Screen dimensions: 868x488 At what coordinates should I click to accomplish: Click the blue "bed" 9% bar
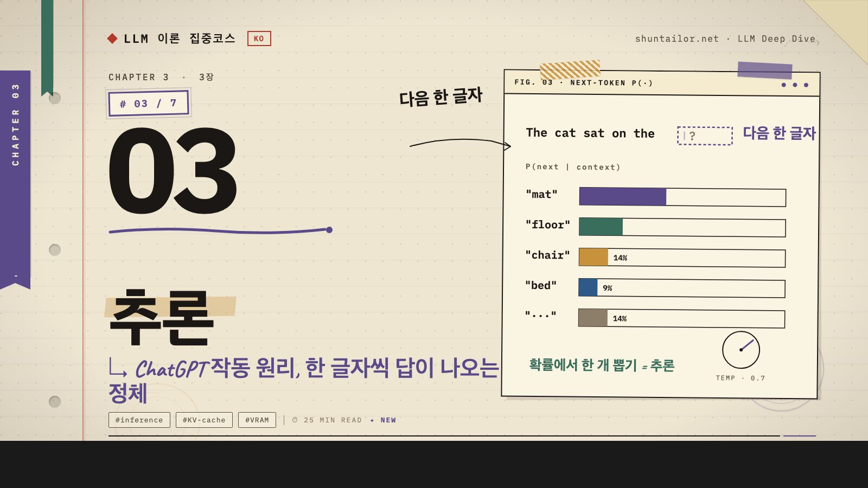point(588,287)
